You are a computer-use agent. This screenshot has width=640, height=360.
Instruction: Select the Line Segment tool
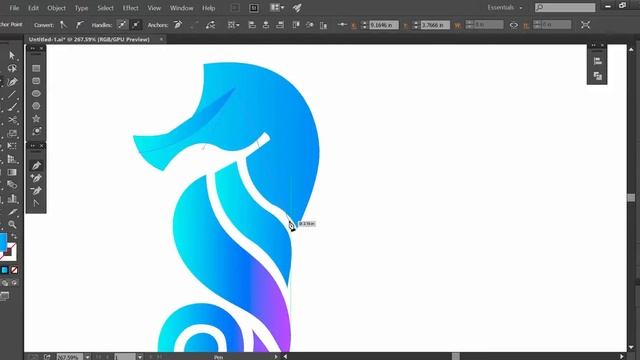(x=12, y=95)
